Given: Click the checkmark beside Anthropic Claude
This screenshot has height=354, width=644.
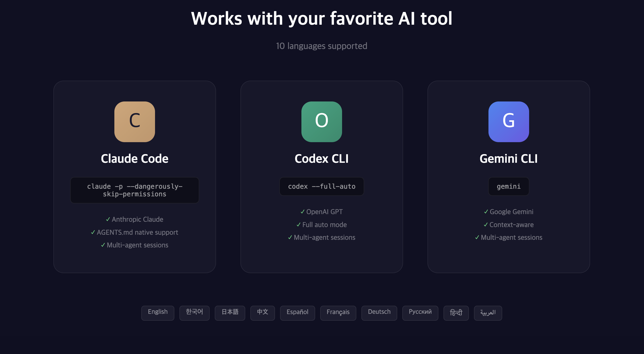Looking at the screenshot, I should [x=108, y=219].
